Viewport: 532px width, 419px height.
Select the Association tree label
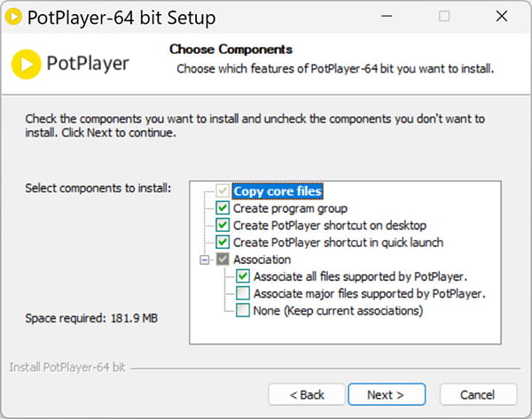[x=262, y=260]
